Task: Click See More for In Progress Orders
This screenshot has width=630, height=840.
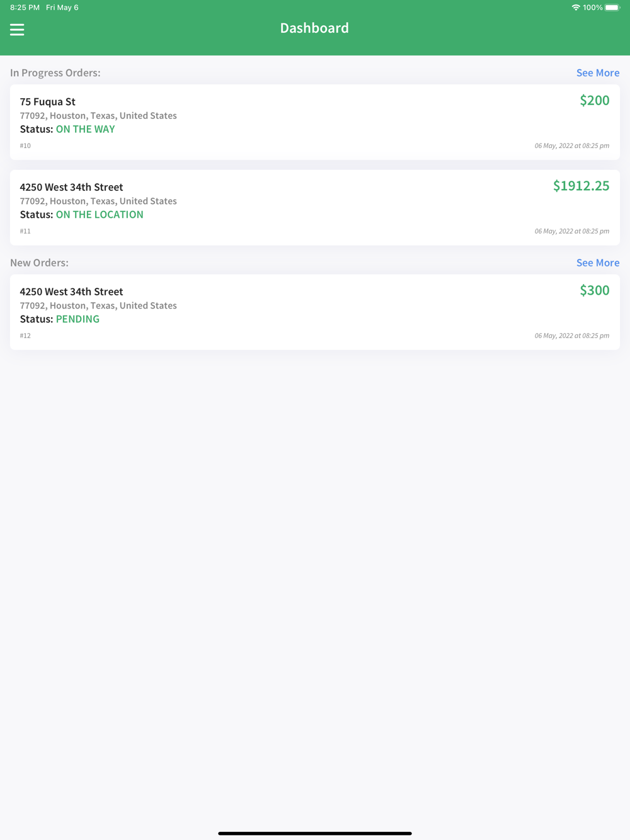Action: coord(597,73)
